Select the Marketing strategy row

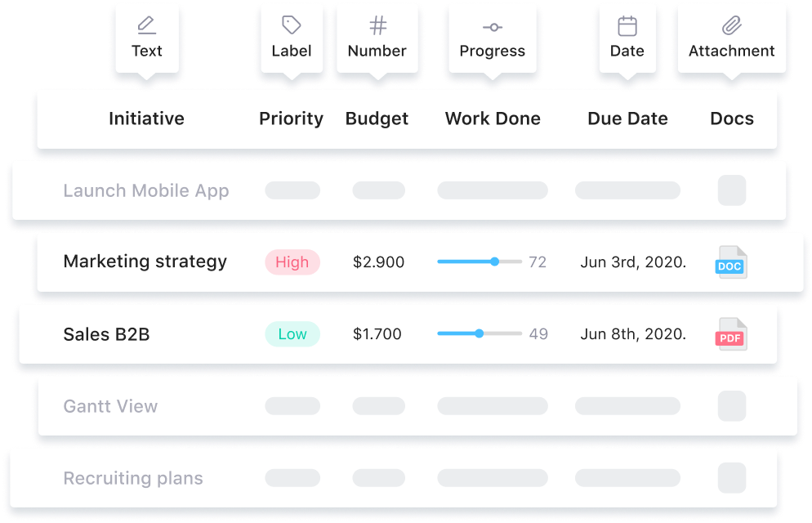[x=145, y=261]
